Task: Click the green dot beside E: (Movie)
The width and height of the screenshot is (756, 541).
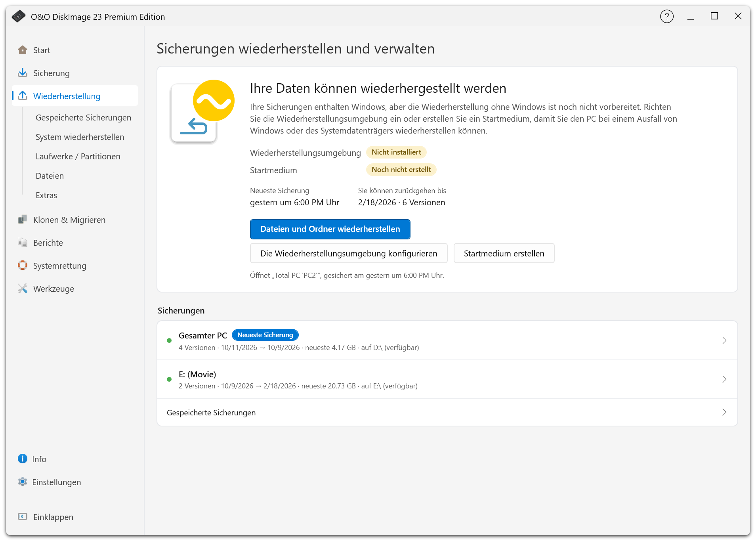Action: (x=169, y=379)
